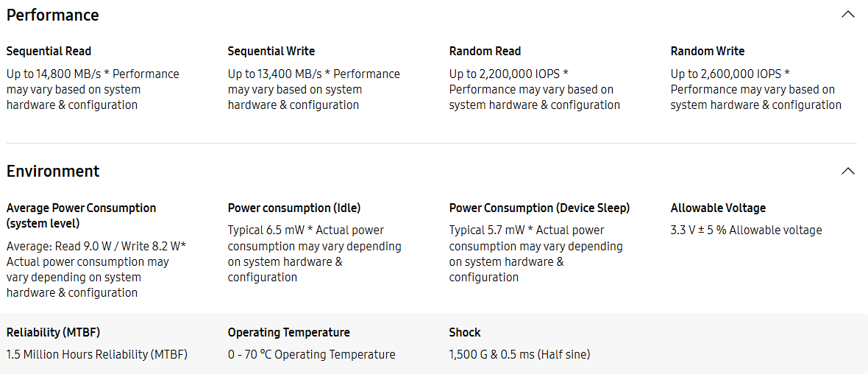The width and height of the screenshot is (868, 377).
Task: Collapse the Environment section chevron
Action: tap(847, 171)
